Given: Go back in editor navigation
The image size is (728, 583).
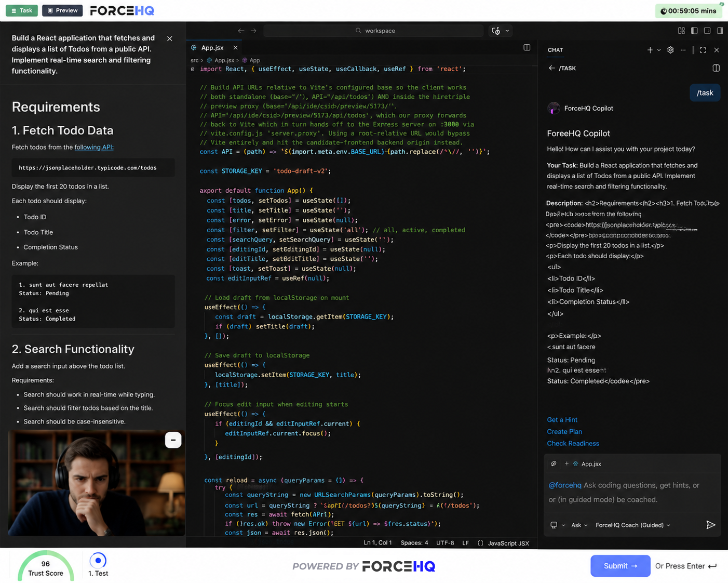Looking at the screenshot, I should [241, 31].
